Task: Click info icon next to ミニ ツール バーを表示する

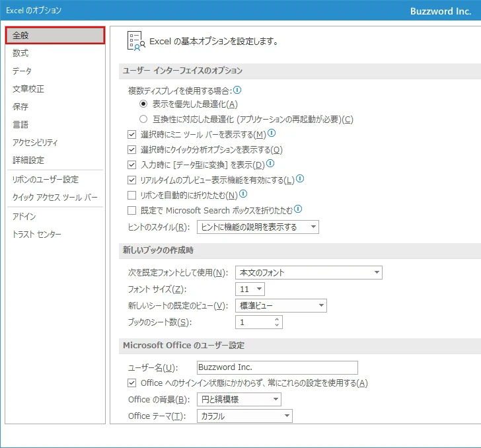Action: 271,133
